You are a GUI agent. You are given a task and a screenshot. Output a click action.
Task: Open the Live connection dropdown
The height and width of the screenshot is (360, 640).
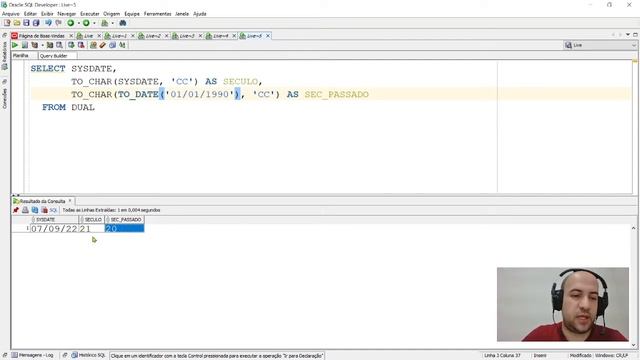click(600, 45)
